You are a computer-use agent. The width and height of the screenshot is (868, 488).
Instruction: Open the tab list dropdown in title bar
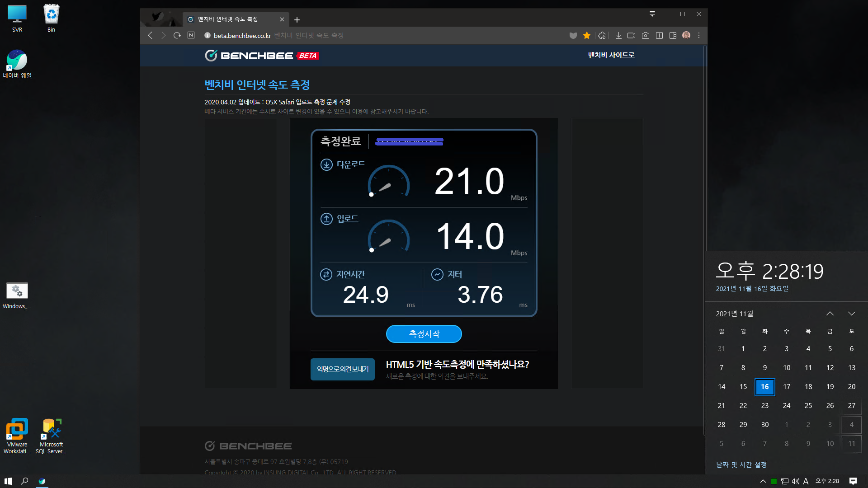coord(652,14)
